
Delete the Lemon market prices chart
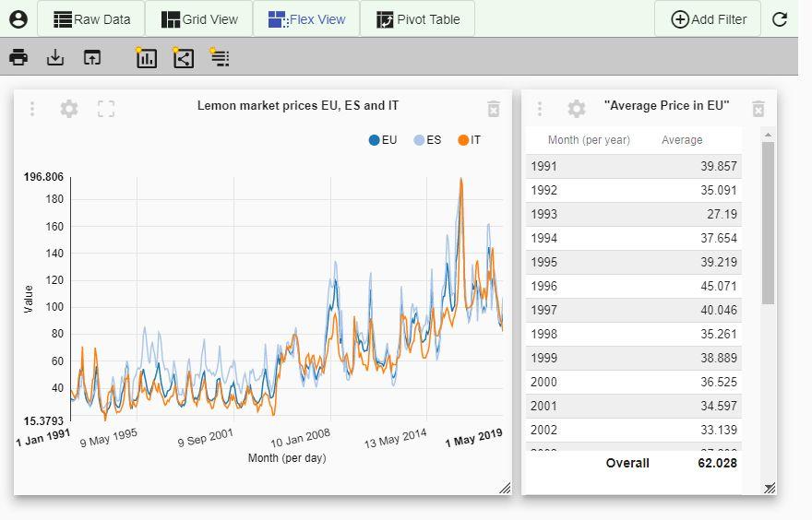(x=494, y=109)
